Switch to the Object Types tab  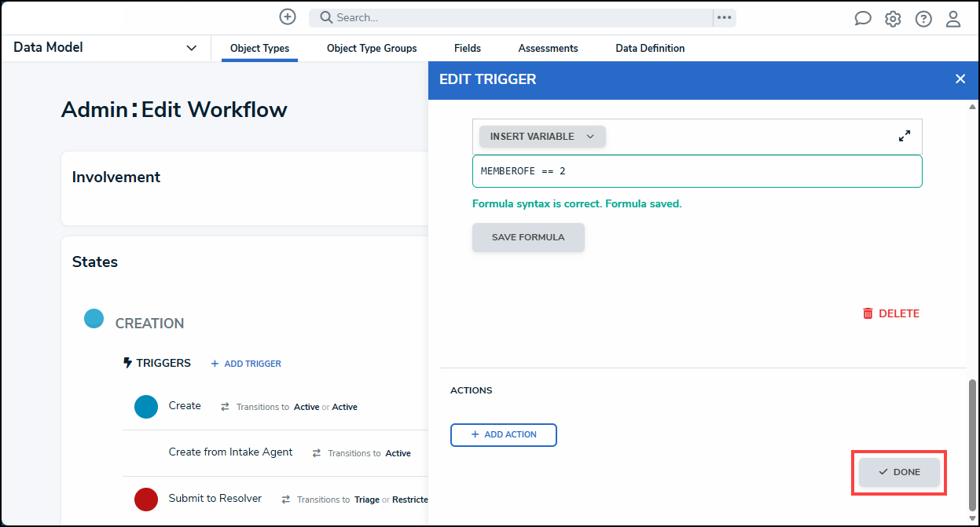coord(259,49)
